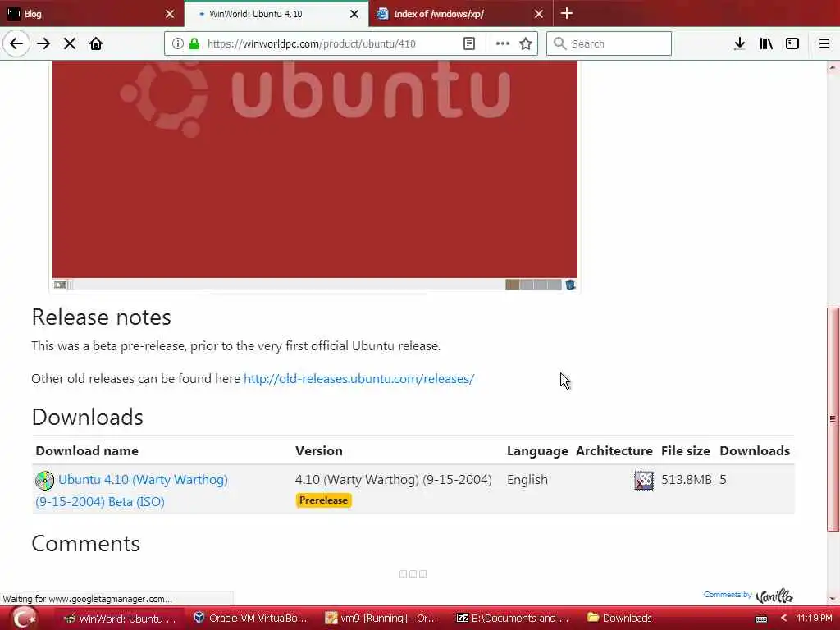Toggle the Firefox sidebar
This screenshot has width=840, height=630.
[x=792, y=43]
